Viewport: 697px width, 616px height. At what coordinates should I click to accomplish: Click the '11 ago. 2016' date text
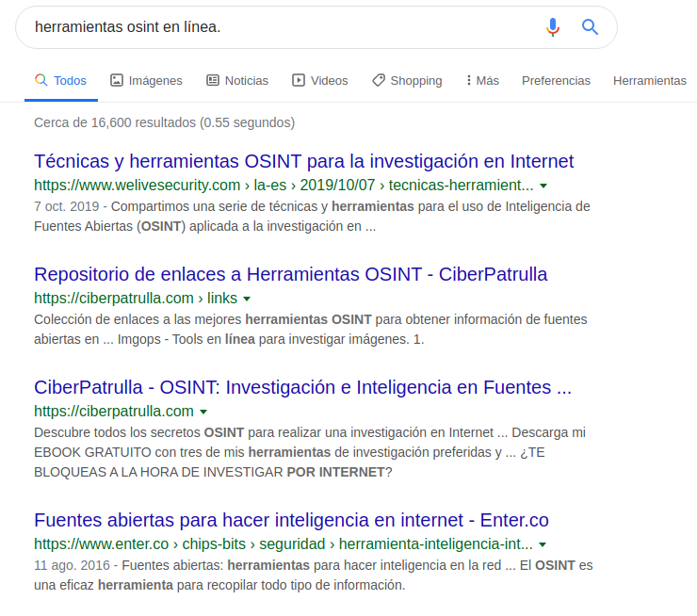tap(72, 565)
